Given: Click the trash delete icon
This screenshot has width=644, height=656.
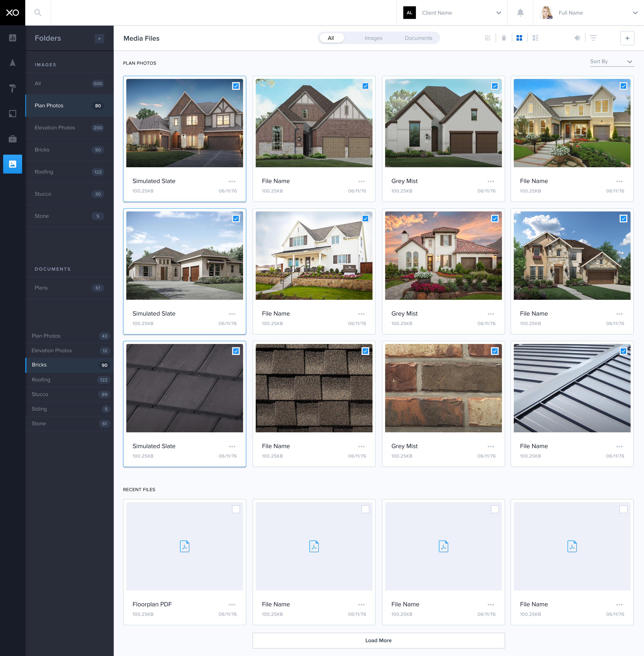Looking at the screenshot, I should pos(504,38).
